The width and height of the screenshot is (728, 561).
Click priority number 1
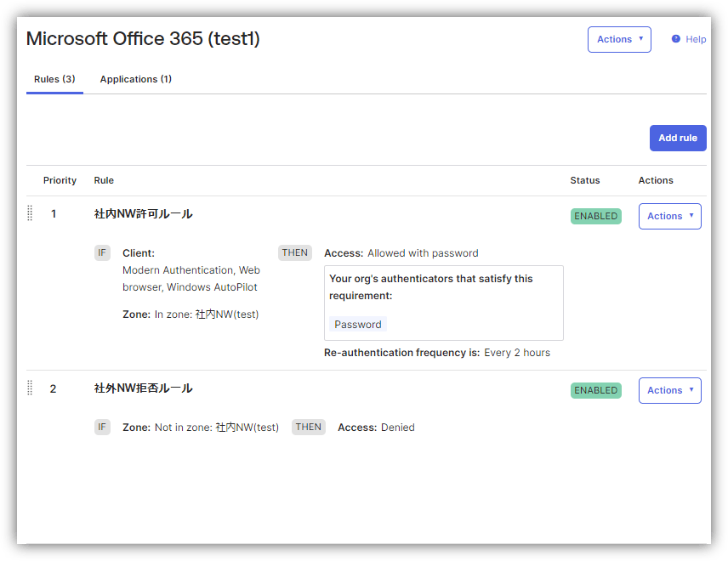coord(54,214)
